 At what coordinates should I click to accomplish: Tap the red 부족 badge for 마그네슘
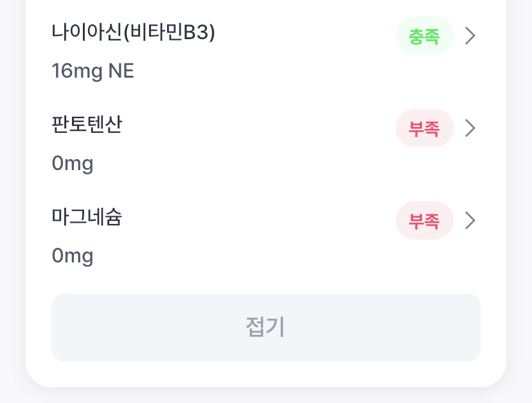coord(424,221)
